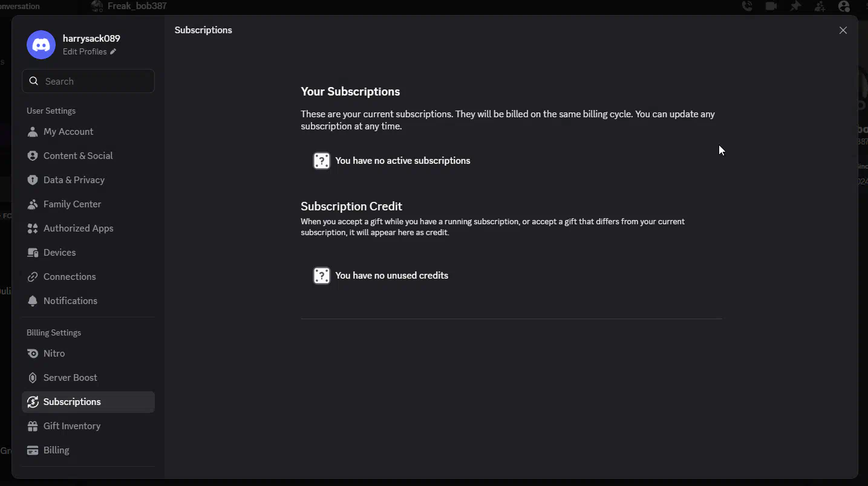Click the Server Boost gem icon
The image size is (868, 486).
pyautogui.click(x=33, y=378)
